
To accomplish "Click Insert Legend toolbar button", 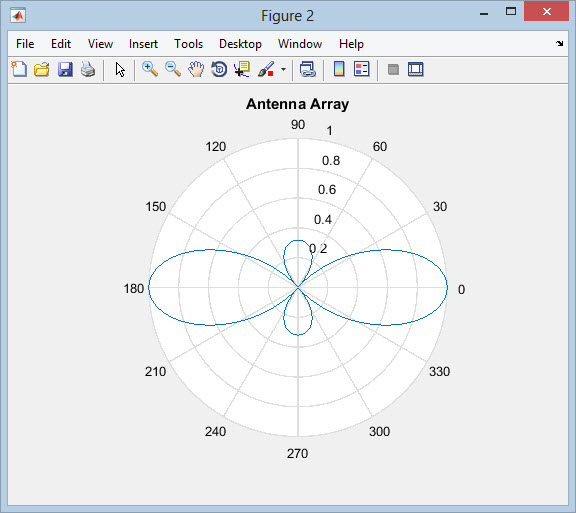I will (361, 69).
